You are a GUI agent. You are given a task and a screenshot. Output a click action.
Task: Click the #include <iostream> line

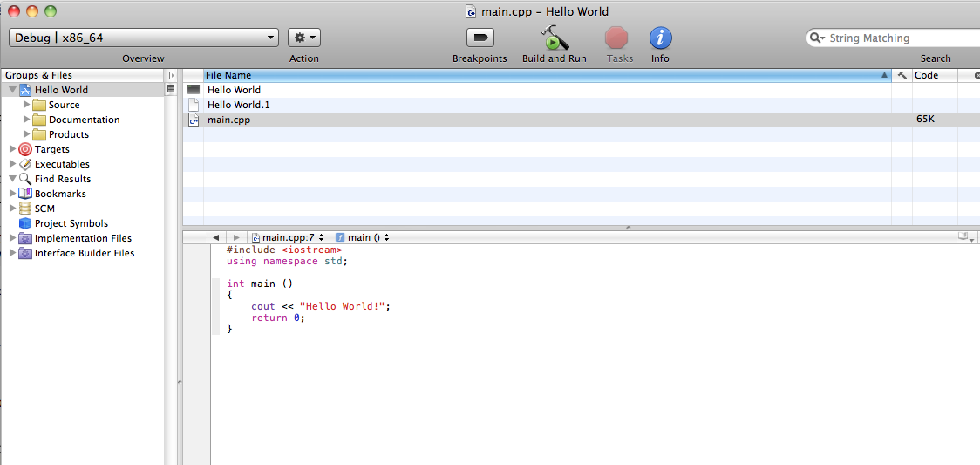(x=284, y=250)
